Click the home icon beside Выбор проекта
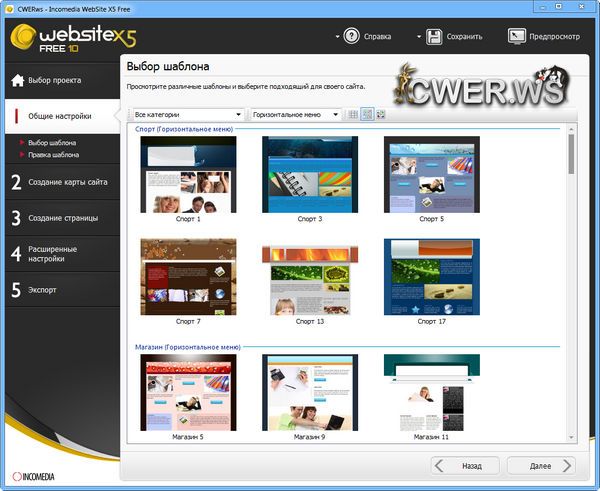 (x=18, y=80)
